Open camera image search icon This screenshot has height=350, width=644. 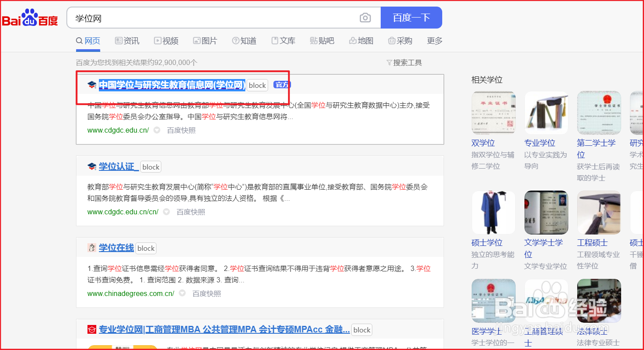click(365, 18)
